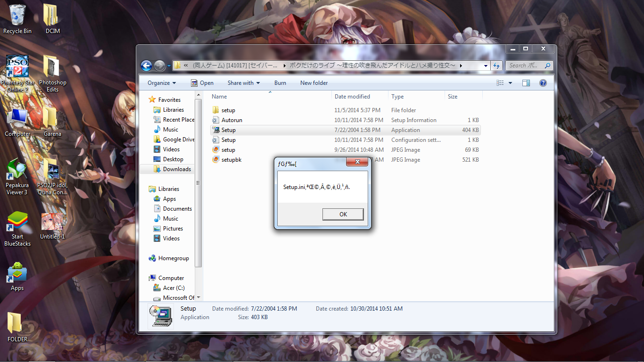
Task: Select the Autorun setup information file
Action: 231,120
